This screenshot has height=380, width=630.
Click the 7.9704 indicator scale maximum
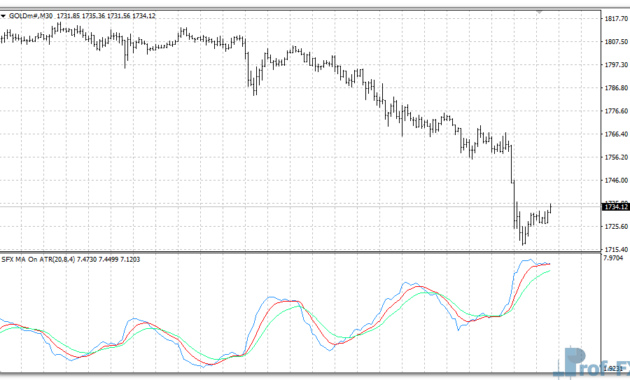(614, 258)
